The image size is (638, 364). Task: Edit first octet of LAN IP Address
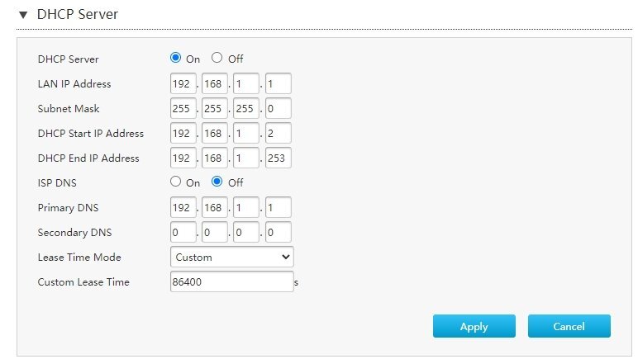click(x=183, y=83)
